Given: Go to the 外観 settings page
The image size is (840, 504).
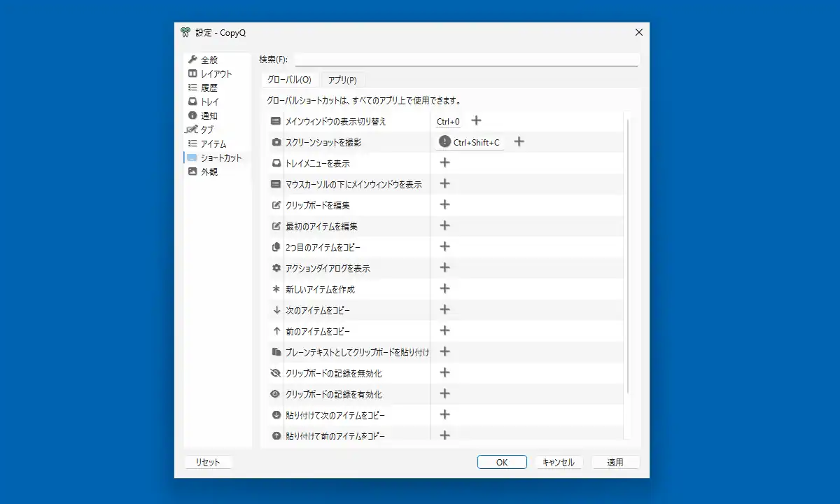Looking at the screenshot, I should (209, 172).
